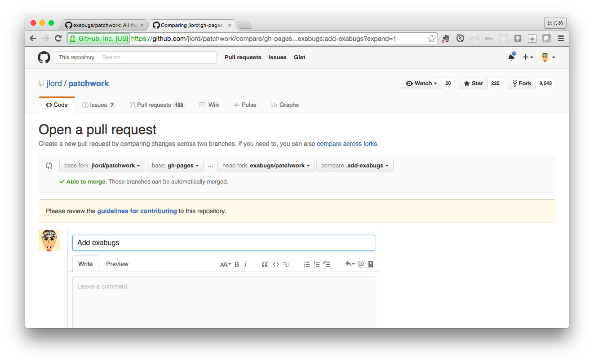Click the React atom extension icon
The width and height of the screenshot is (594, 364).
coord(503,39)
